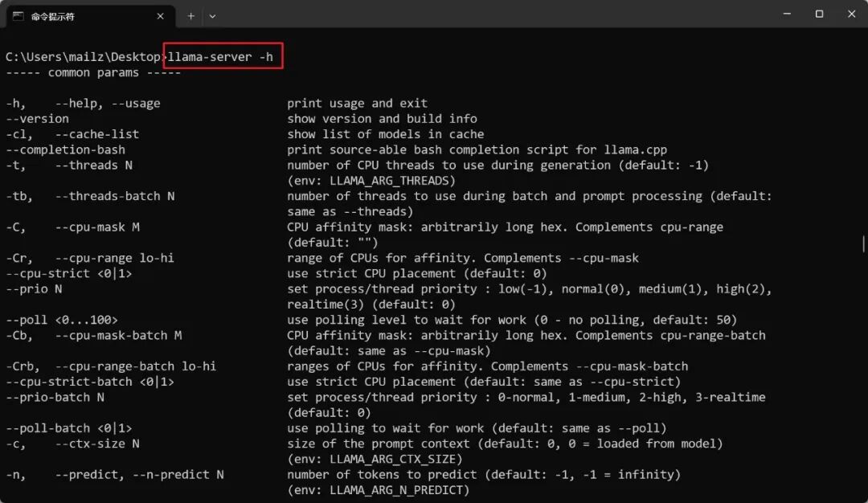Image resolution: width=868 pixels, height=503 pixels.
Task: Click the '(env: LLAMA_ARG_N_PREDICT)' text
Action: [378, 490]
